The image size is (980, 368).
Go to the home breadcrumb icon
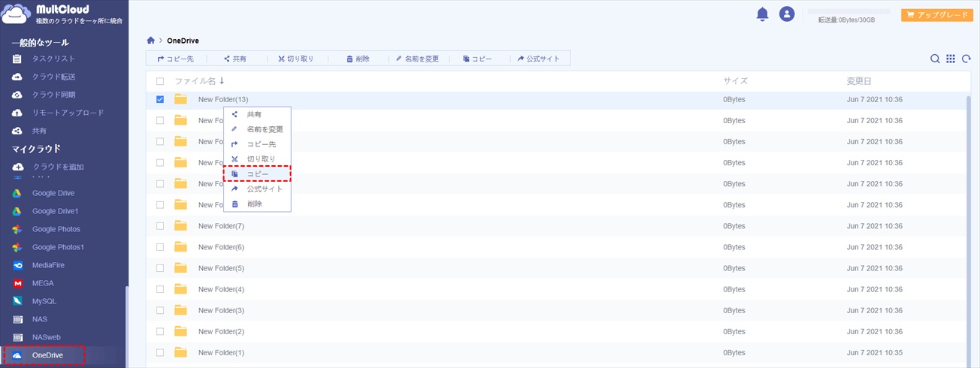[x=151, y=40]
